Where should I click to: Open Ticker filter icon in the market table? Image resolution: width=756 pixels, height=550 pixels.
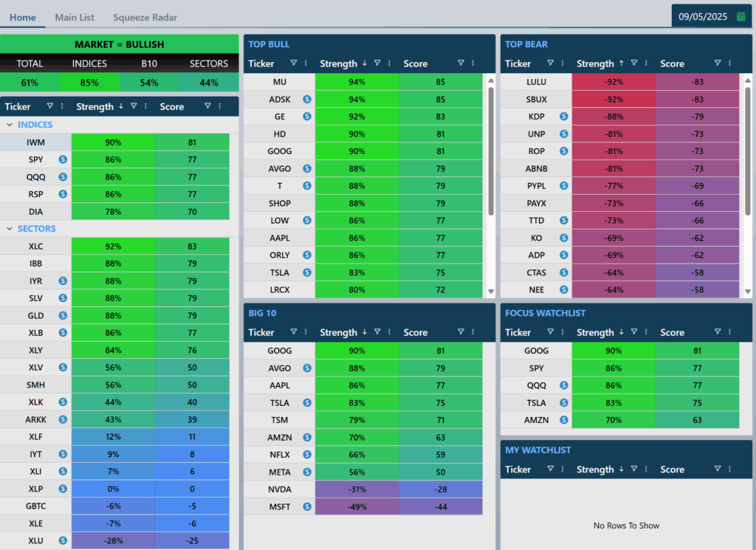point(49,106)
